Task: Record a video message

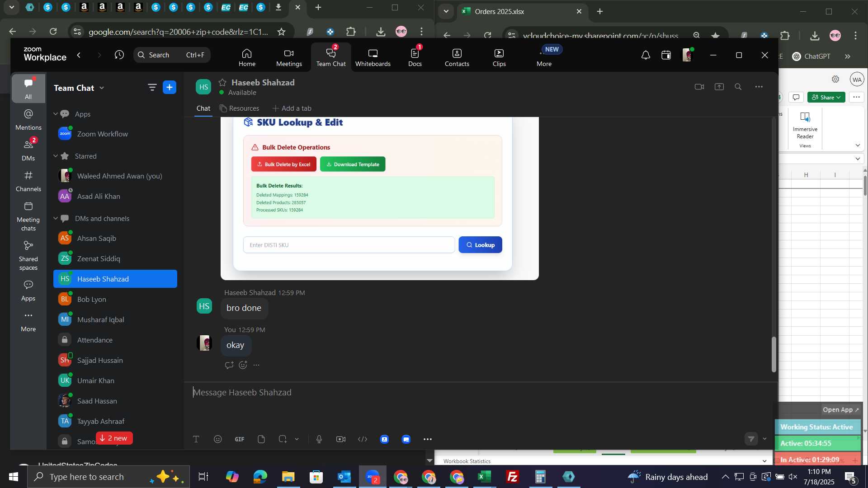Action: click(341, 439)
